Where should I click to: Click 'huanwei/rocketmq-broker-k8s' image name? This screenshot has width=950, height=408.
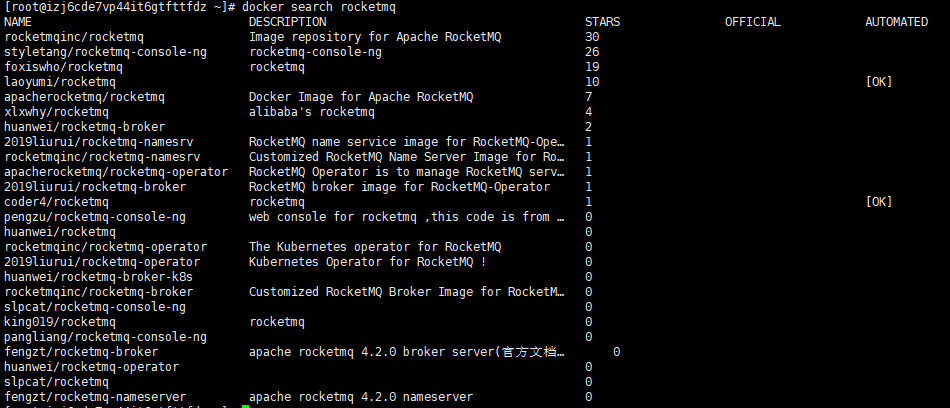pos(98,276)
